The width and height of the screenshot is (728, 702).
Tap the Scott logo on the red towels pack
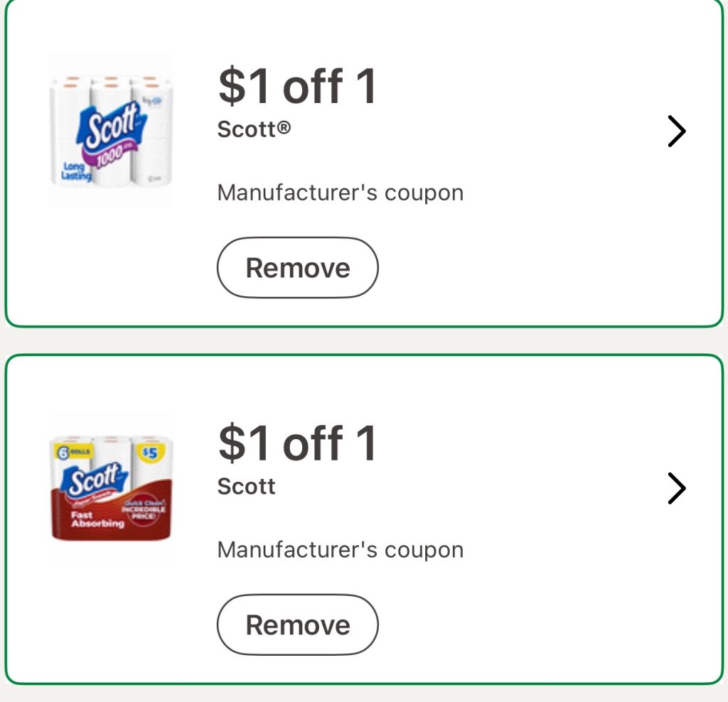coord(94,482)
